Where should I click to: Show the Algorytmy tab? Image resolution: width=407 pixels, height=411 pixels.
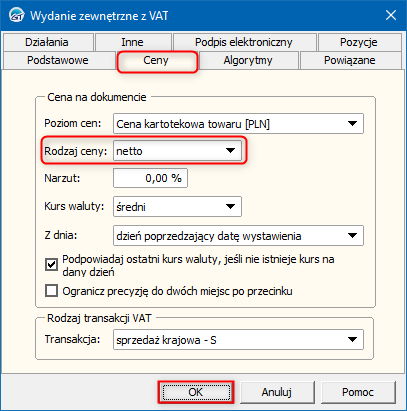click(248, 60)
